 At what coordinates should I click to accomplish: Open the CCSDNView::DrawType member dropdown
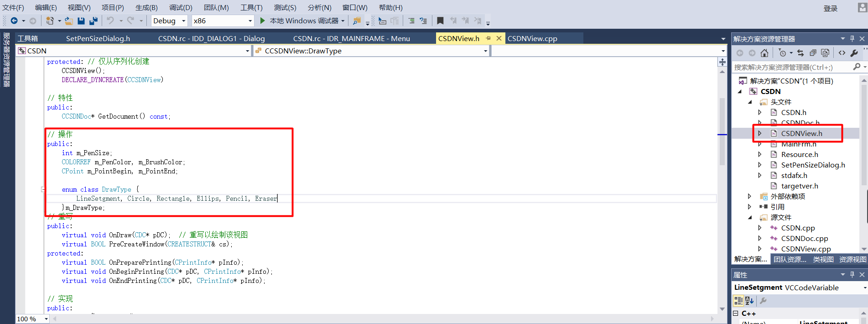(485, 51)
